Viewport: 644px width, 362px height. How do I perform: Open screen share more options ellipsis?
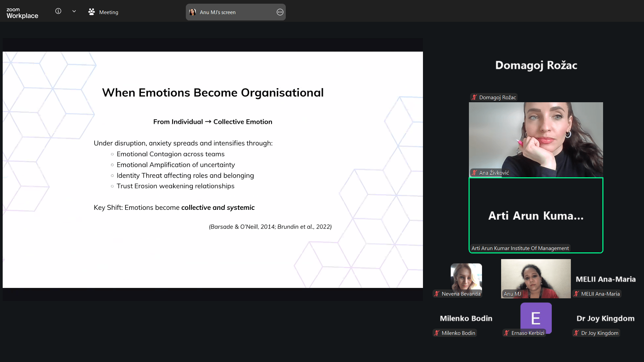pyautogui.click(x=280, y=12)
